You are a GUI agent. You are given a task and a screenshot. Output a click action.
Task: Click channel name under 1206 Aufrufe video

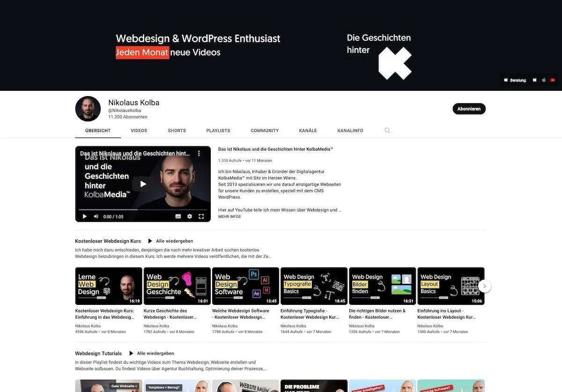[x=362, y=326]
